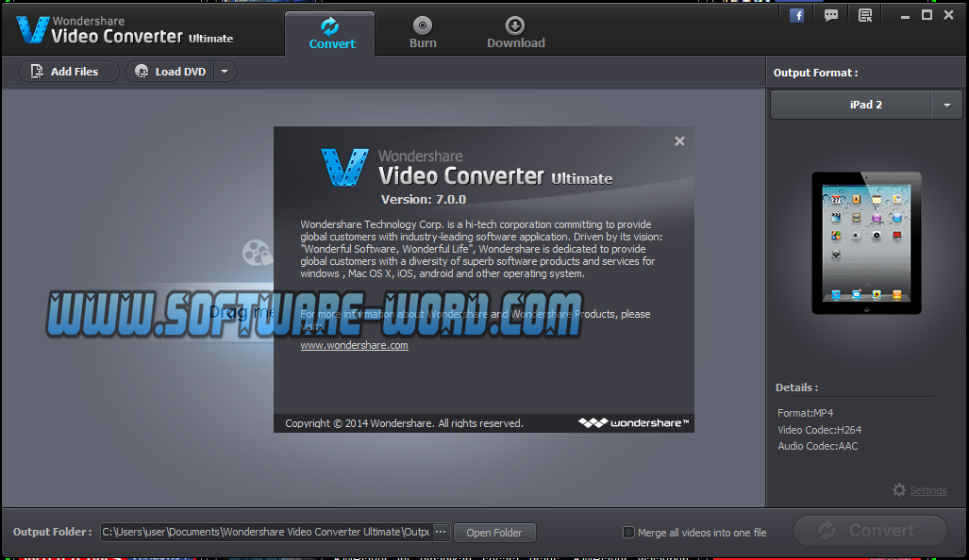This screenshot has height=560, width=969.
Task: Switch to the Download tab
Action: click(515, 34)
